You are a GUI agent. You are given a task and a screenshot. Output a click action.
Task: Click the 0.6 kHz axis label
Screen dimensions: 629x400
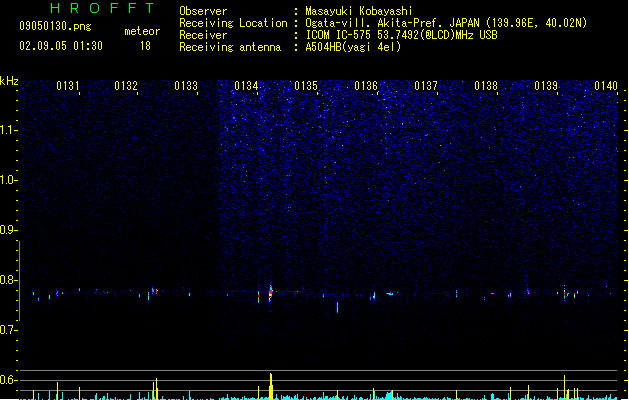coord(9,380)
